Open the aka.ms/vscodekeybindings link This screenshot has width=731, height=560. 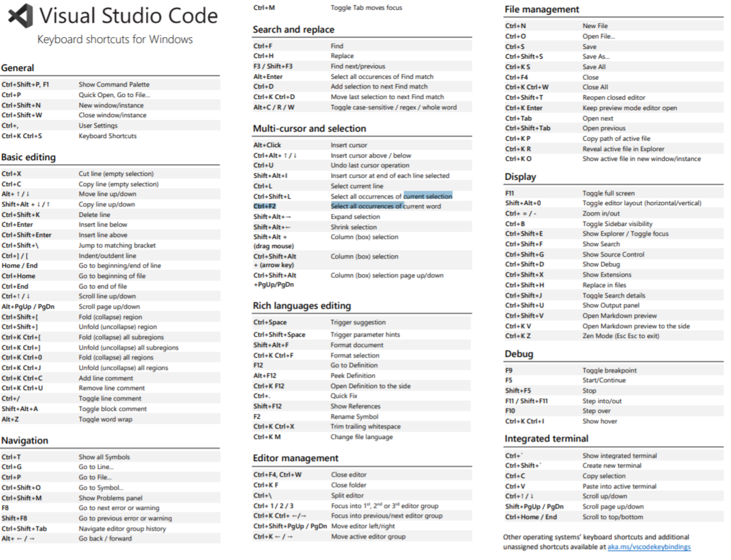[649, 547]
